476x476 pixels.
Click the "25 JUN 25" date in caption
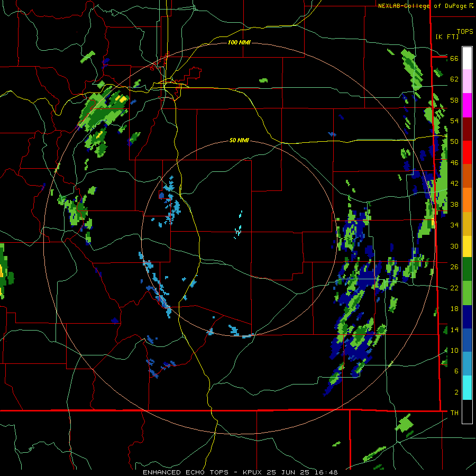coord(289,472)
